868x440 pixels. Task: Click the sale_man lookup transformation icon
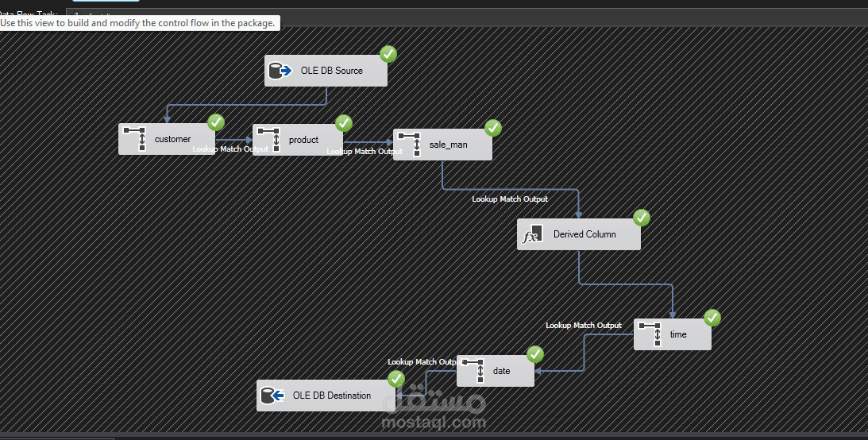409,145
